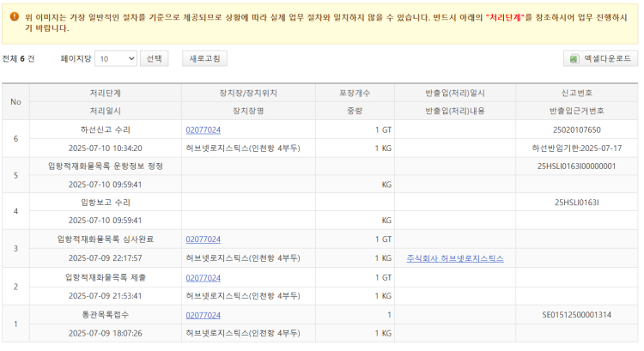The image size is (644, 351).
Task: Select the 포장개수 column header
Action: tap(355, 94)
